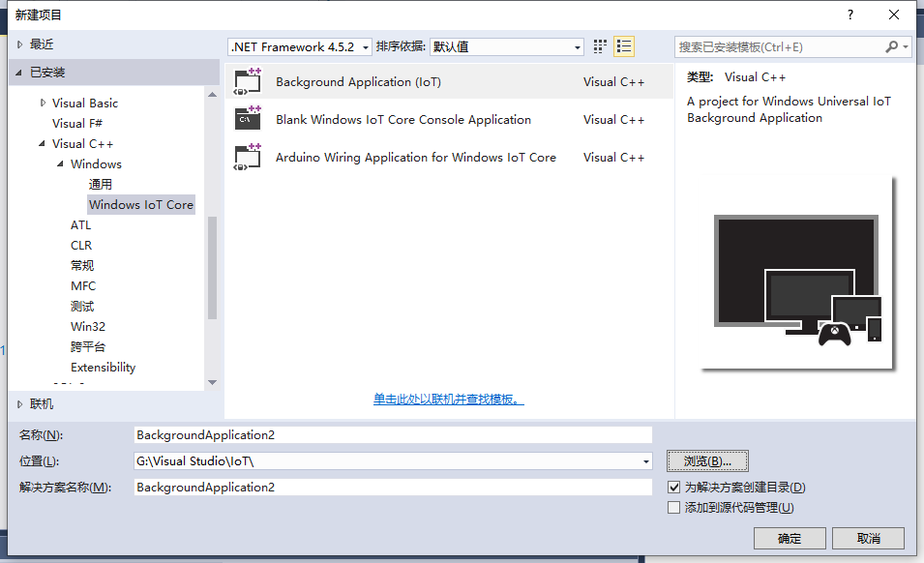Switch to small icons view
Screen dimensions: 924x563
click(600, 46)
